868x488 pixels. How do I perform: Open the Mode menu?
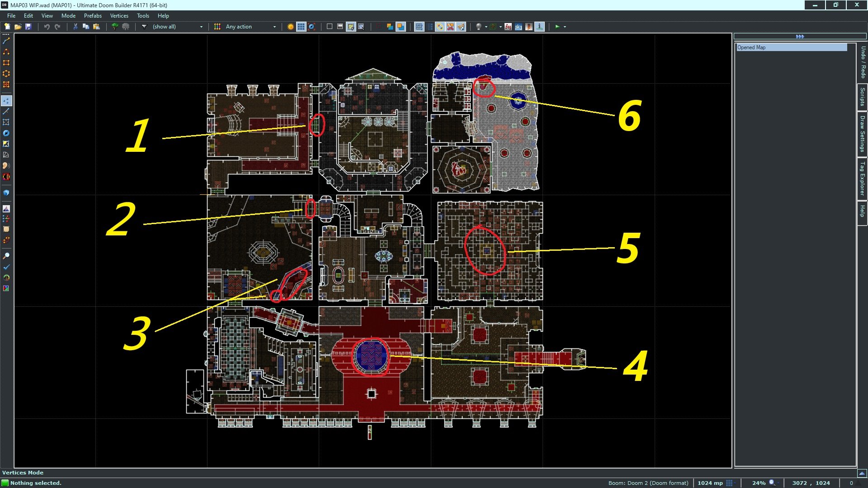(x=68, y=15)
